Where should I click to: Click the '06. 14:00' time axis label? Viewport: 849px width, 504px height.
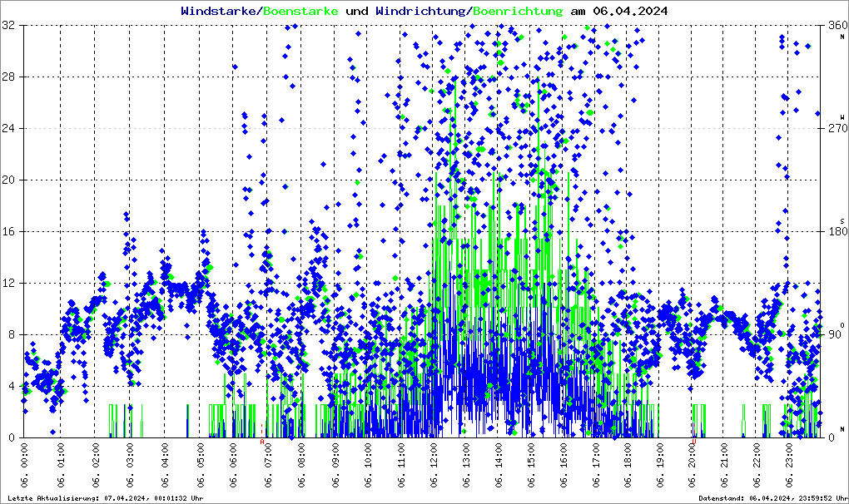(499, 465)
